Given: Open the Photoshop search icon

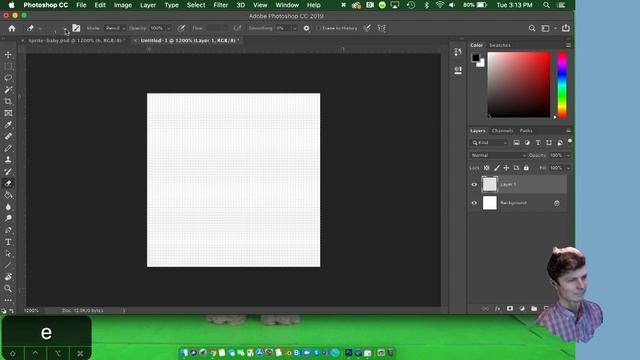Looking at the screenshot, I should [x=532, y=28].
